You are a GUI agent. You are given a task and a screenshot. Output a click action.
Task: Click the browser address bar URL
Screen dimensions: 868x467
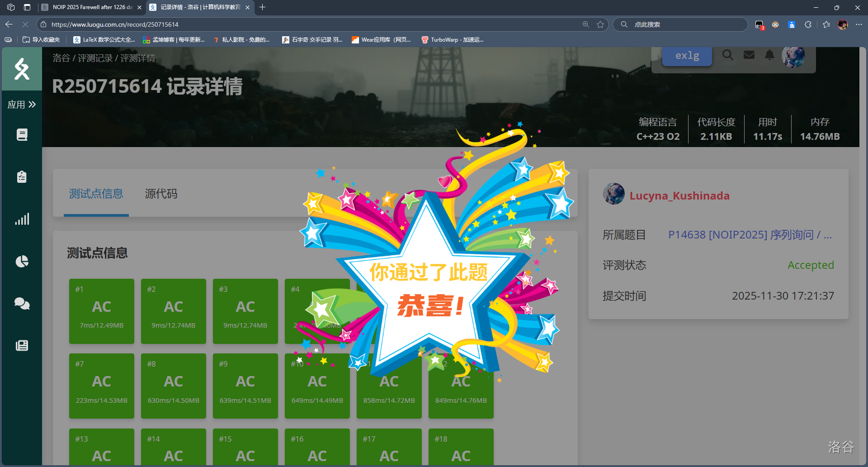coord(115,24)
